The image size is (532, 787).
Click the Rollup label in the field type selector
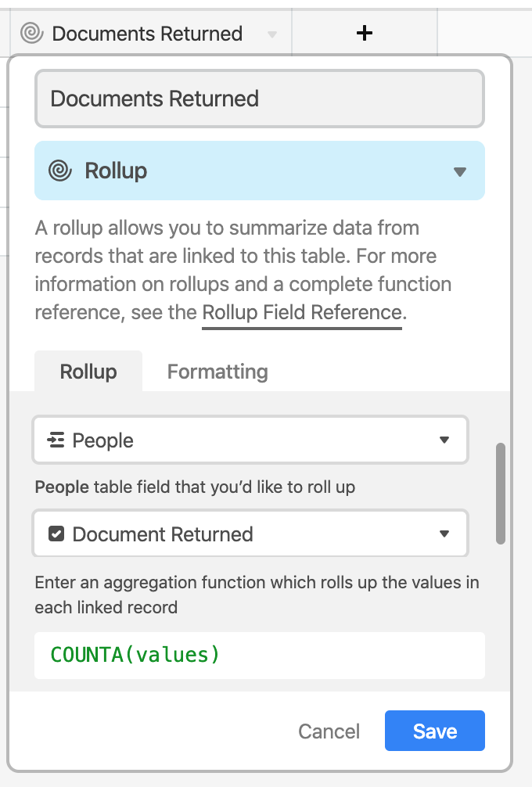click(116, 171)
